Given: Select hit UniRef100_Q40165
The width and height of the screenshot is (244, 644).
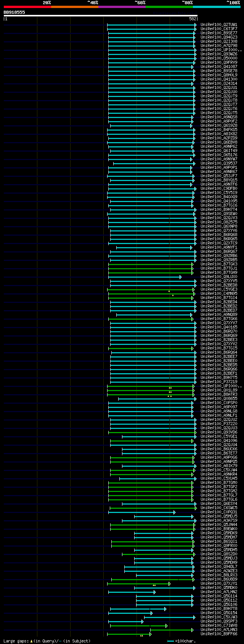Looking at the screenshot, I should [219, 327].
